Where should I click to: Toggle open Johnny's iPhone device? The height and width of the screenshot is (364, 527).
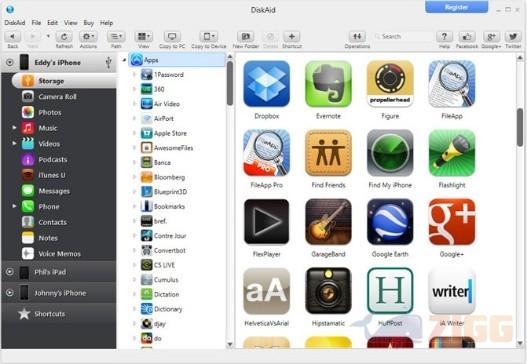(x=10, y=293)
